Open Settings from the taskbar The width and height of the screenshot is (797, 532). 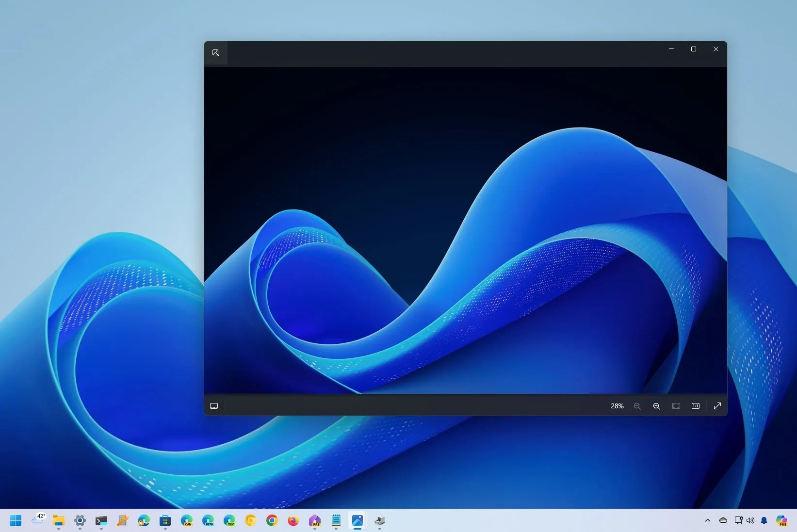[x=80, y=521]
